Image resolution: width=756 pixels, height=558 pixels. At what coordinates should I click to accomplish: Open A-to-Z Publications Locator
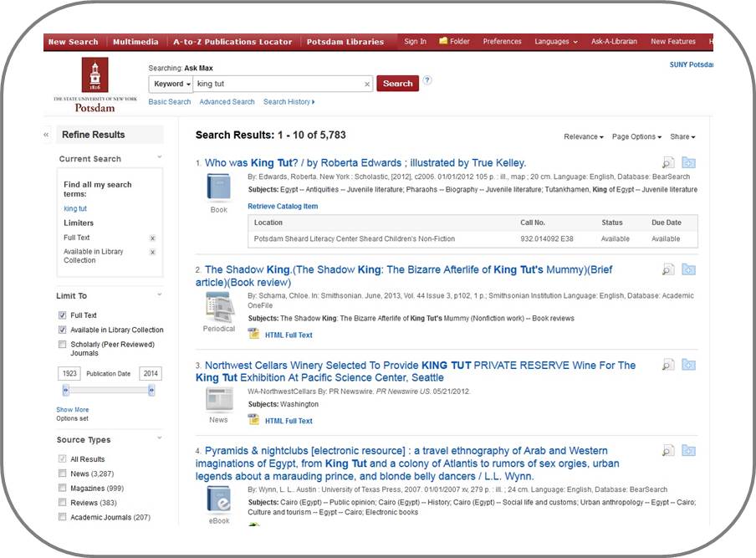(x=232, y=42)
